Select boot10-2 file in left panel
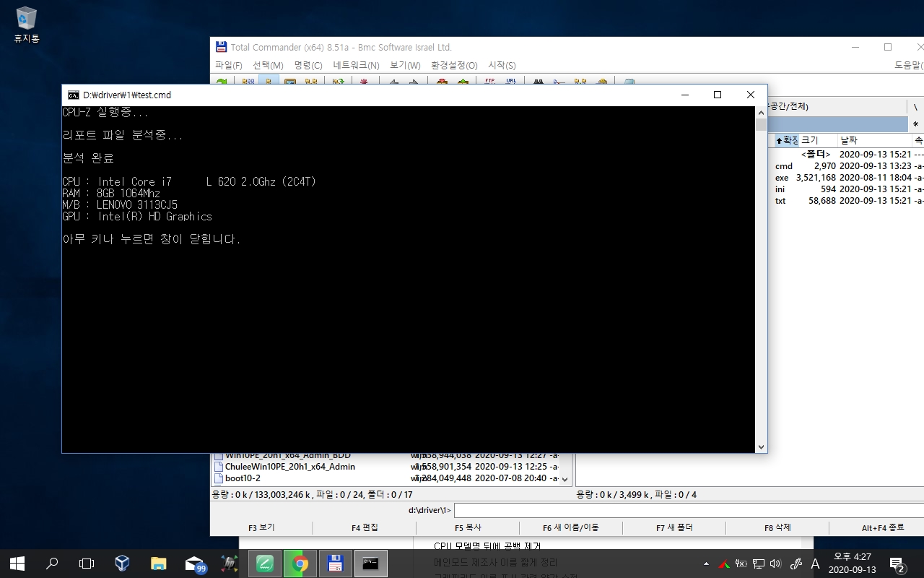The height and width of the screenshot is (578, 924). coord(386,478)
